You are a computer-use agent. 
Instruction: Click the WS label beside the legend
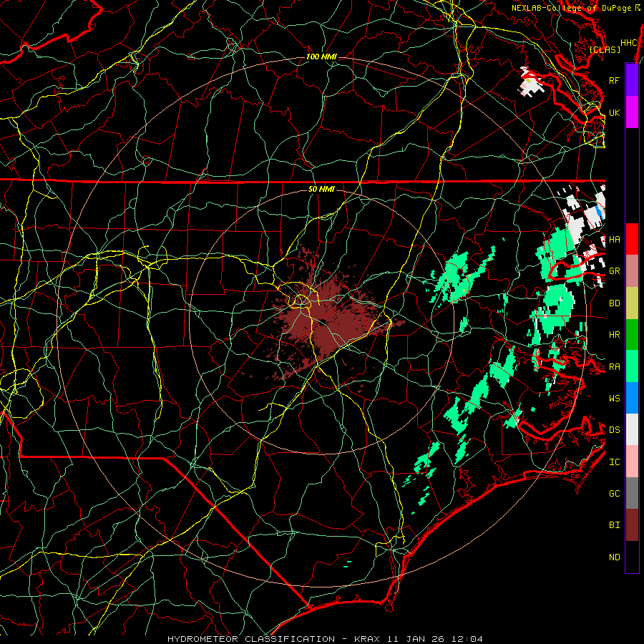614,399
